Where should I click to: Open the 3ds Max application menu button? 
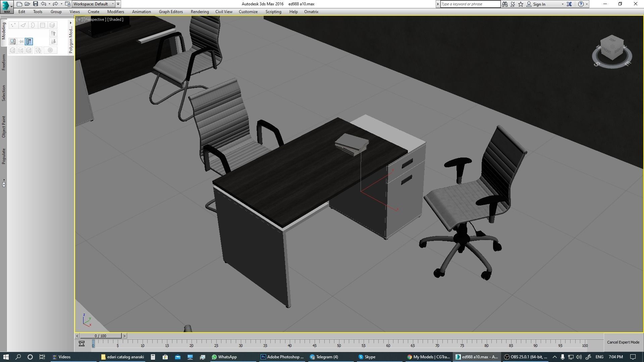[x=7, y=7]
